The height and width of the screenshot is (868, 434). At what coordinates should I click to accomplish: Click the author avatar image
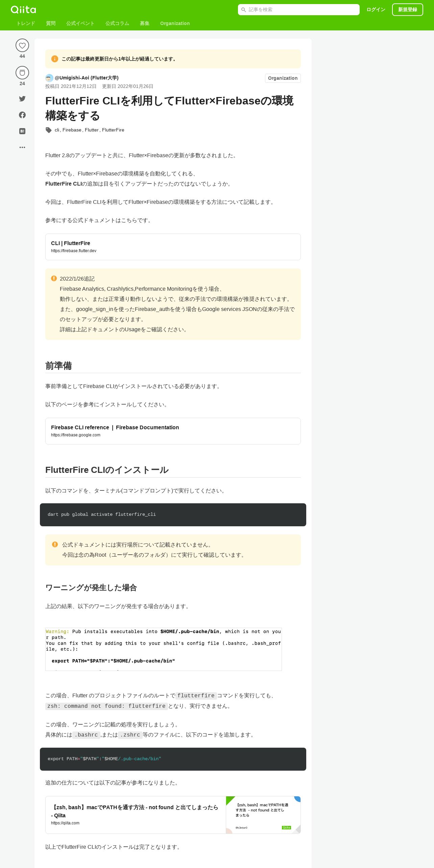49,78
